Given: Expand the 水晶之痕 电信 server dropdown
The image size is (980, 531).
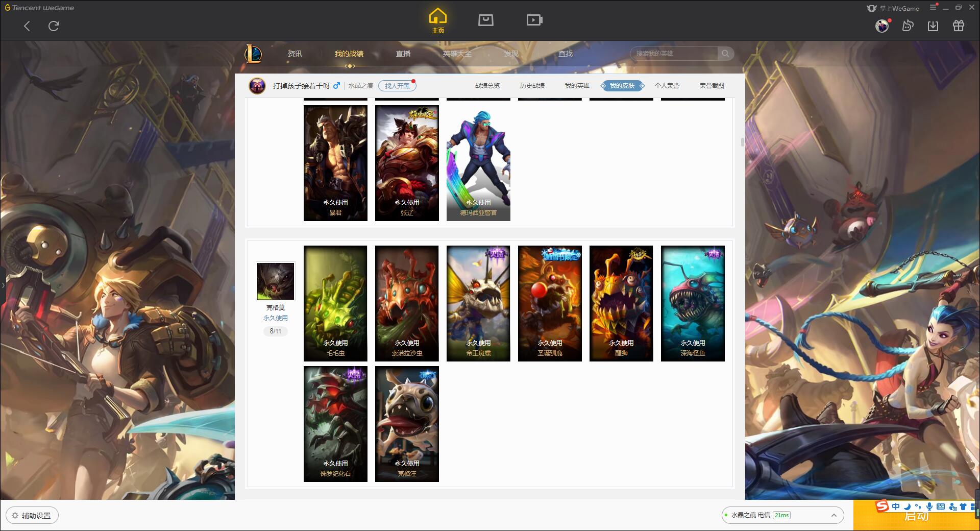Looking at the screenshot, I should [x=782, y=515].
